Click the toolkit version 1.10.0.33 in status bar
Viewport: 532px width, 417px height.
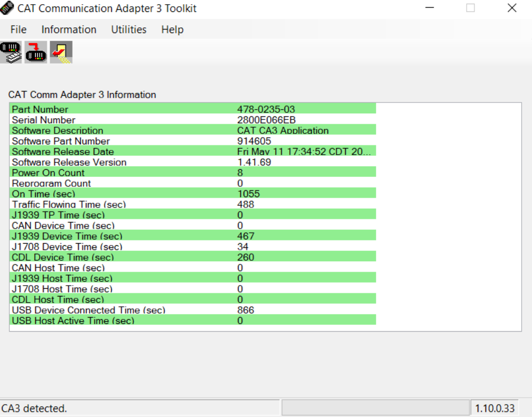coord(495,408)
